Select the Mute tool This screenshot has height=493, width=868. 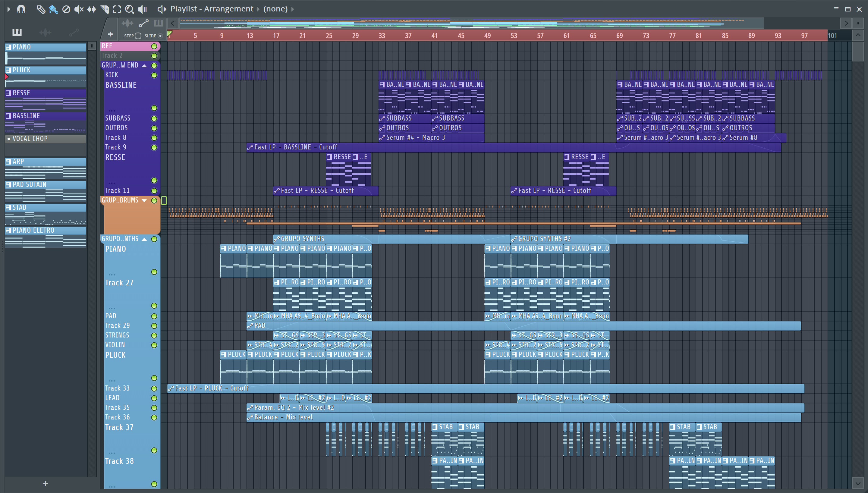coord(79,9)
